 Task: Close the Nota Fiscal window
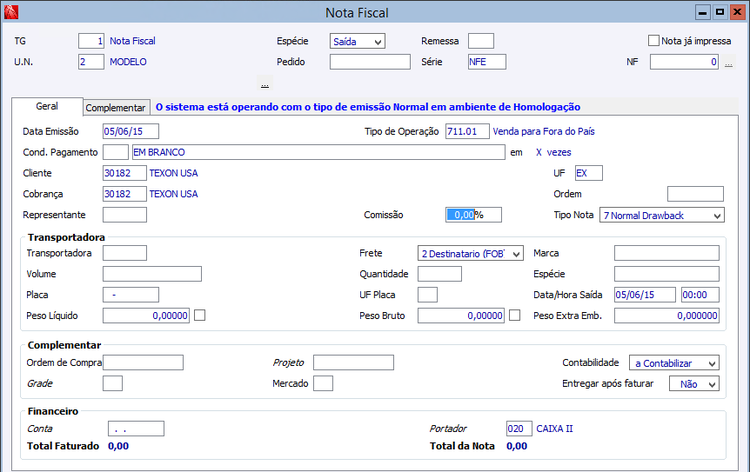(735, 11)
